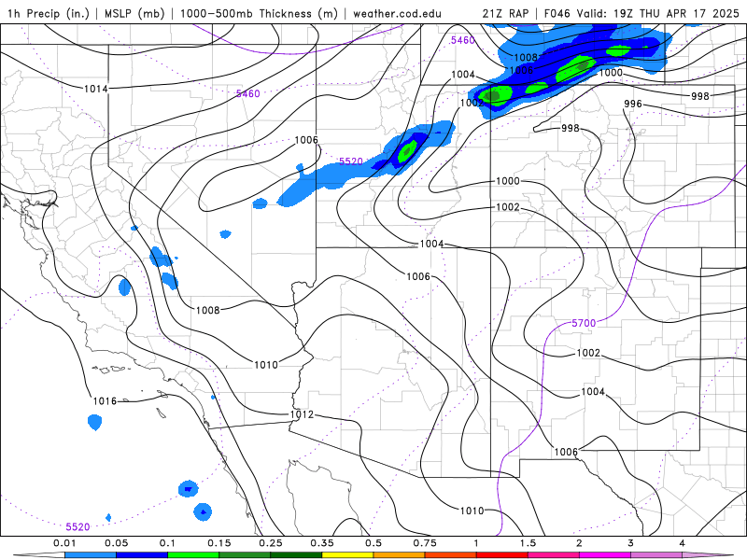Select the light blue legend swatch
Viewport: 747px width, 560px height.
pyautogui.click(x=91, y=555)
